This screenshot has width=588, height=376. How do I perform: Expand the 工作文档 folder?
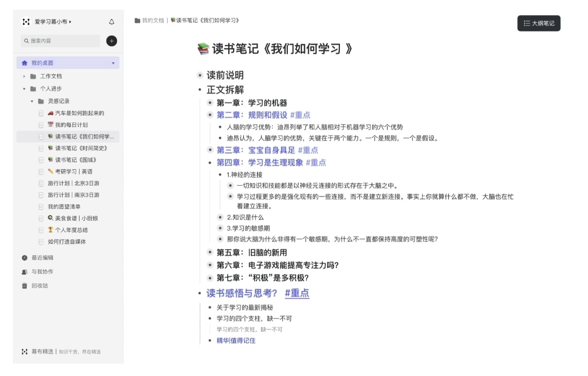[x=24, y=76]
